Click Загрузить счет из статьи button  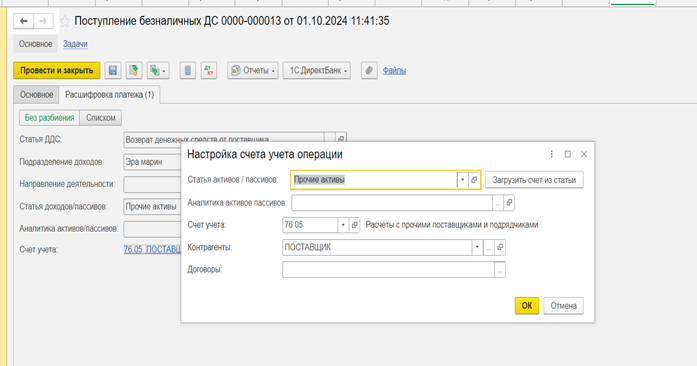534,180
